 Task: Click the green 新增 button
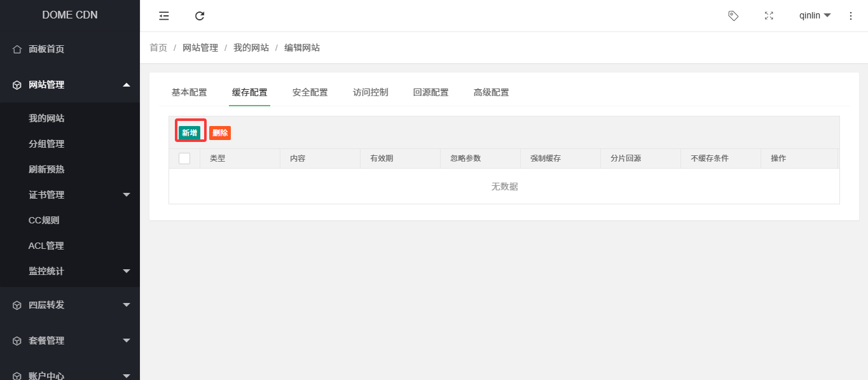(189, 132)
